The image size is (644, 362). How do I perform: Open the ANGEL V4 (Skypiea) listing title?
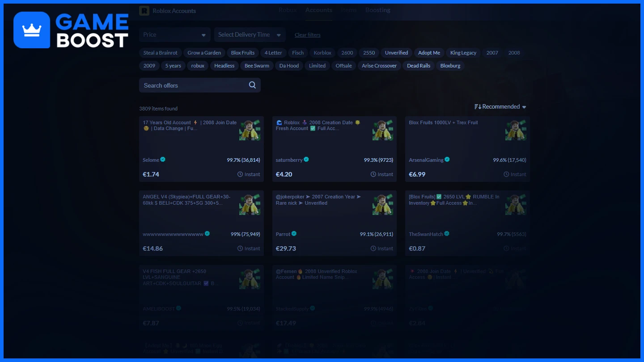(187, 200)
